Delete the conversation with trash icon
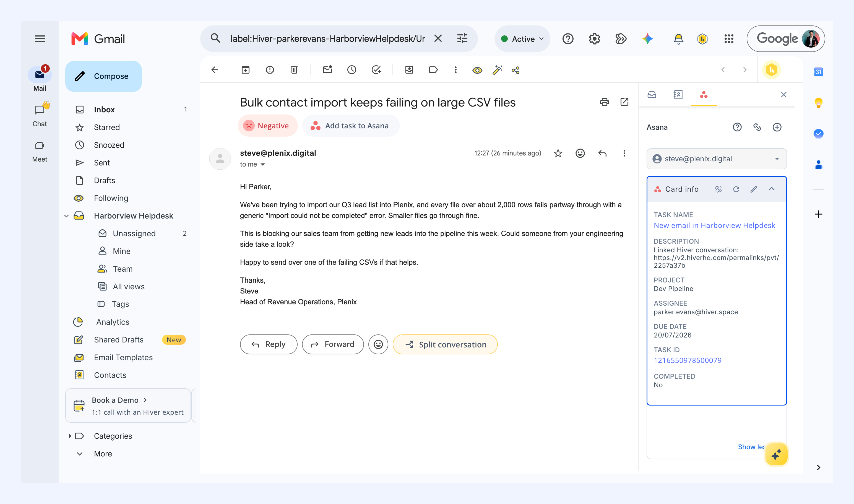The image size is (854, 504). point(294,70)
